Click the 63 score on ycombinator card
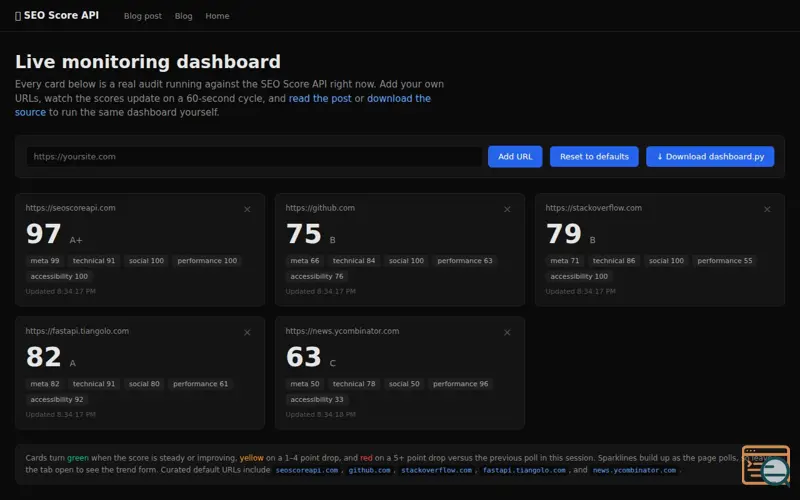800x500 pixels. (304, 357)
